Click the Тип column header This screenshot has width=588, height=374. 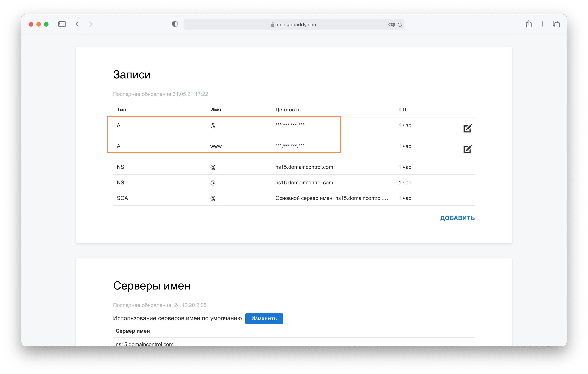click(x=121, y=110)
